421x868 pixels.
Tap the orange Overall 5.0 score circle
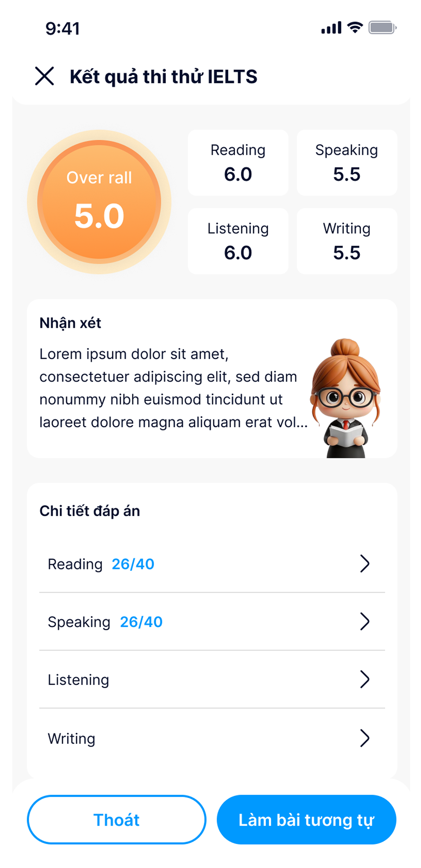(99, 202)
